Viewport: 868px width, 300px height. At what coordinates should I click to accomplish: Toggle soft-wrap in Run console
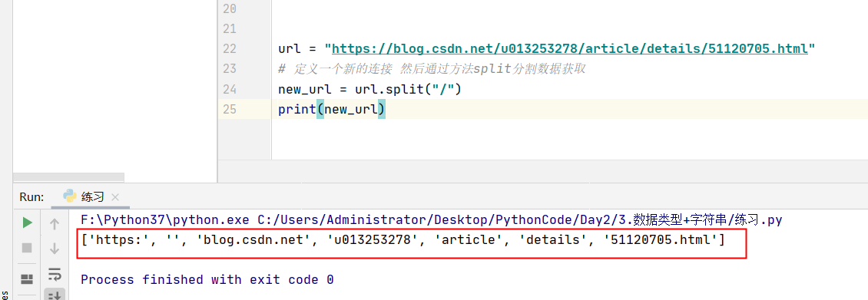55,273
